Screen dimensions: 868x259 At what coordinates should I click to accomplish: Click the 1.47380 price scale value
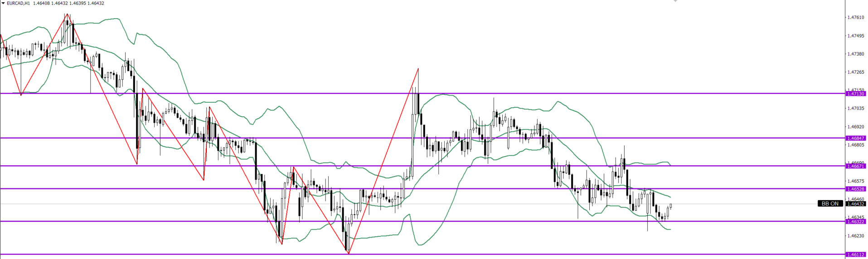coord(855,54)
